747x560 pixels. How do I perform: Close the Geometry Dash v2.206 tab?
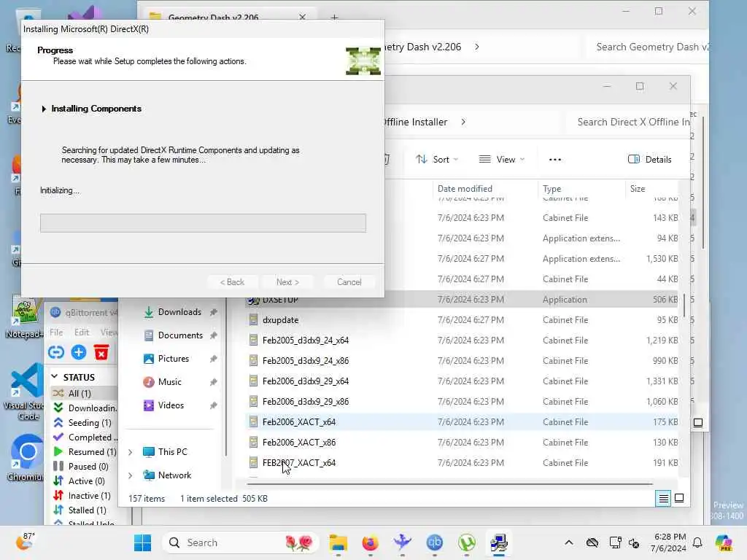303,17
